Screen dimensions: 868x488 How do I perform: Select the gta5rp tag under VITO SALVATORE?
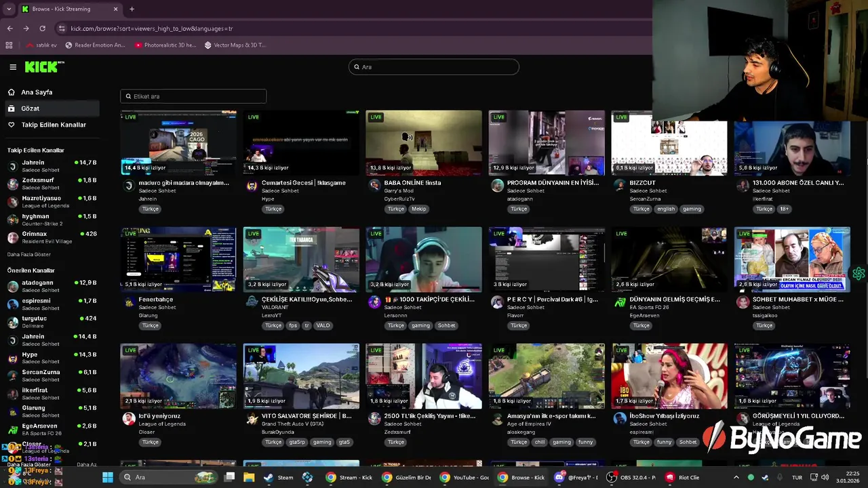point(297,442)
